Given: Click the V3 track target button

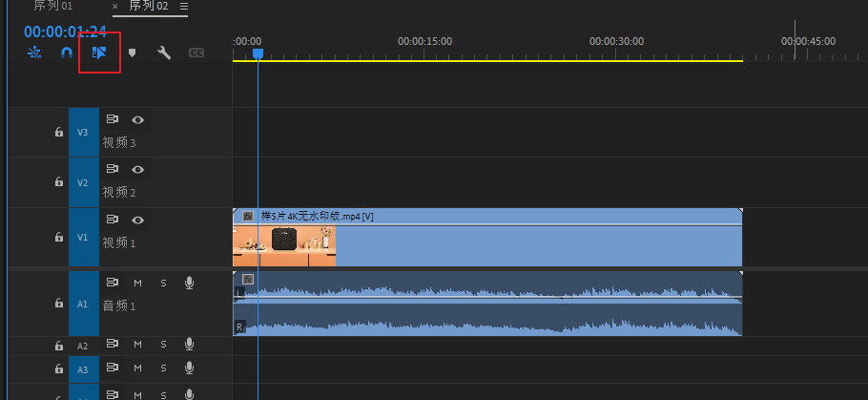Looking at the screenshot, I should click(83, 133).
